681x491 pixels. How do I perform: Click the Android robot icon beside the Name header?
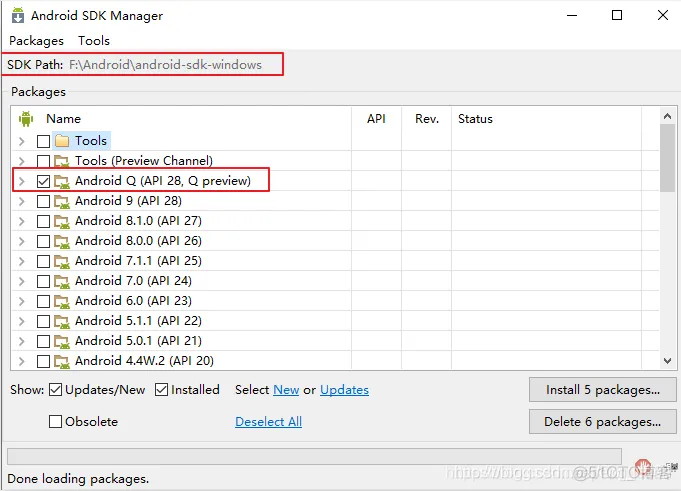[x=26, y=119]
